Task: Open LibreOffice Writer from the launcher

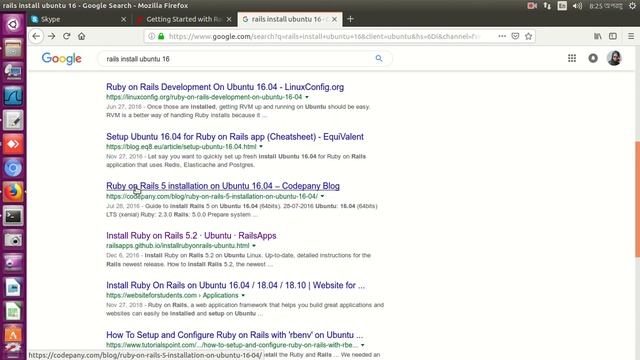Action: (13, 287)
